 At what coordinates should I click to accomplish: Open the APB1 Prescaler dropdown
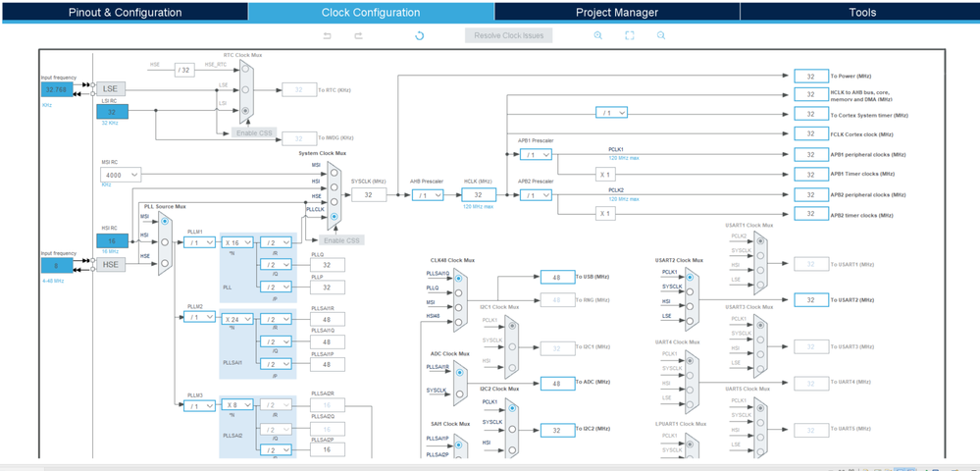pos(536,154)
